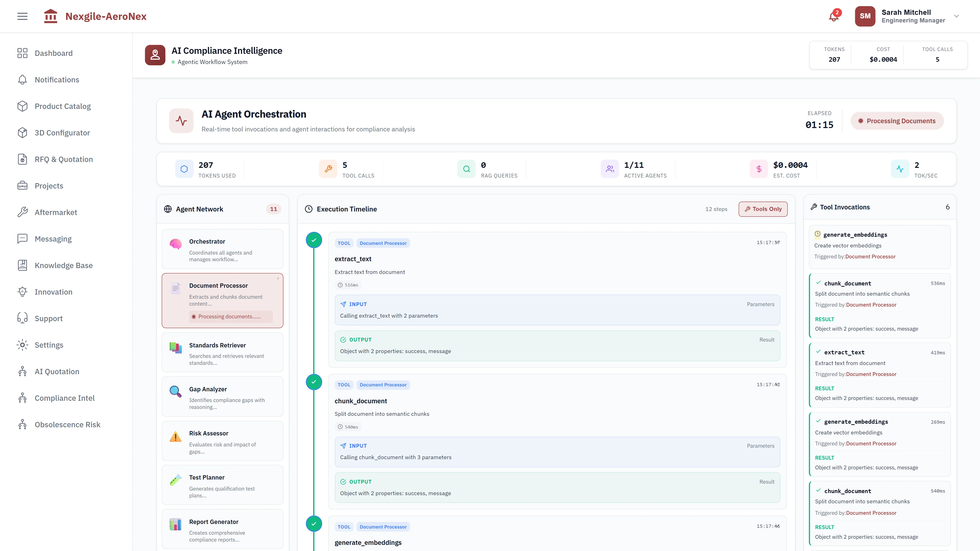This screenshot has width=980, height=551.
Task: Expand the Sarah Mitchell profile dropdown
Action: (x=957, y=16)
